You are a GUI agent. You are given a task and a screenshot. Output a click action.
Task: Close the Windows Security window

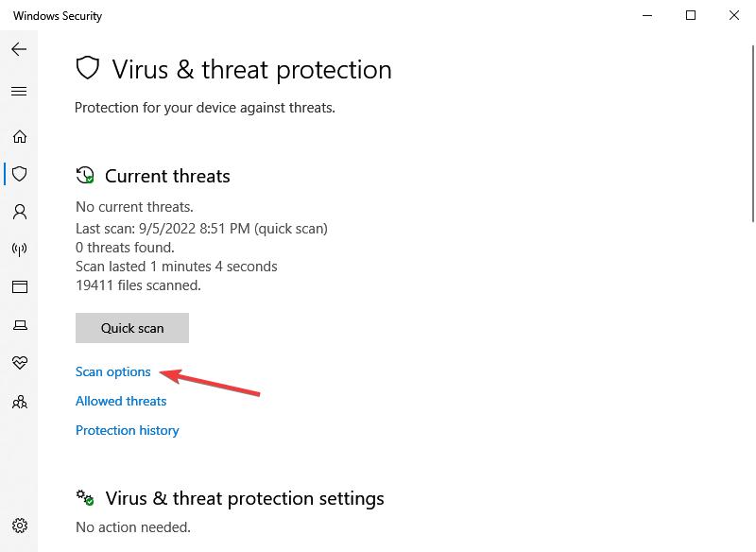[734, 15]
